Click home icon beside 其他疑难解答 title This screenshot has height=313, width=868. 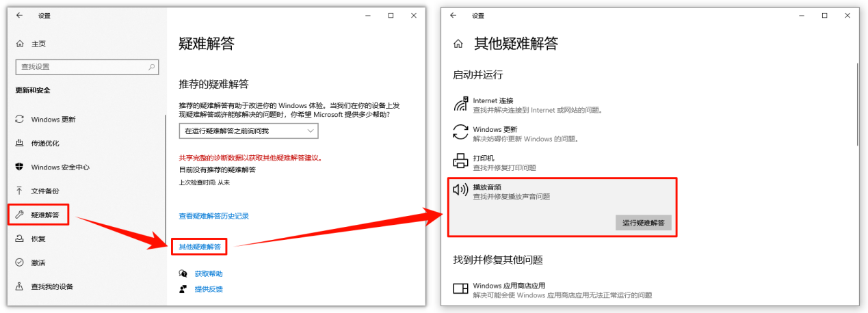(459, 44)
